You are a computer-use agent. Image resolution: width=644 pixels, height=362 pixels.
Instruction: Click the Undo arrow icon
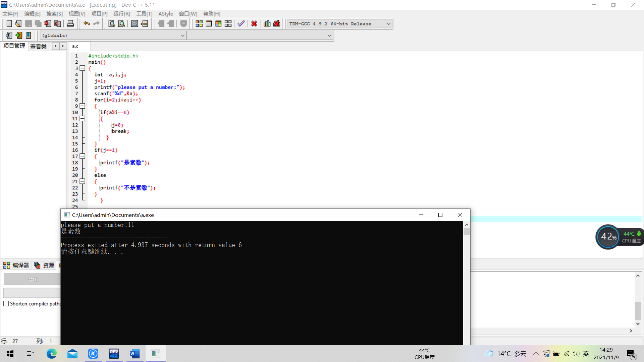[x=87, y=23]
